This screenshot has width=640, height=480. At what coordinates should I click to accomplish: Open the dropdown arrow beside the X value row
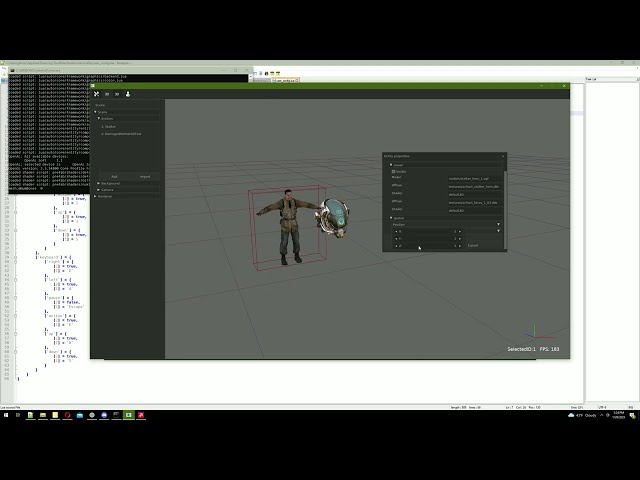coord(498,231)
